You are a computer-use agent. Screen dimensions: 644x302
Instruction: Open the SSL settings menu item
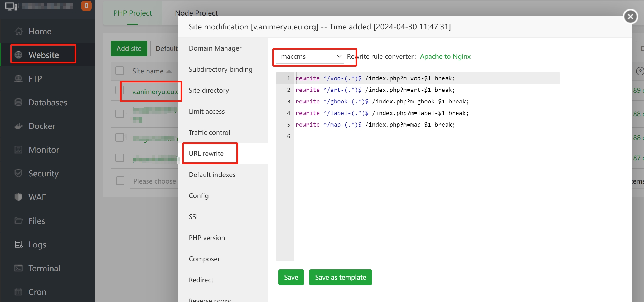[x=194, y=217]
